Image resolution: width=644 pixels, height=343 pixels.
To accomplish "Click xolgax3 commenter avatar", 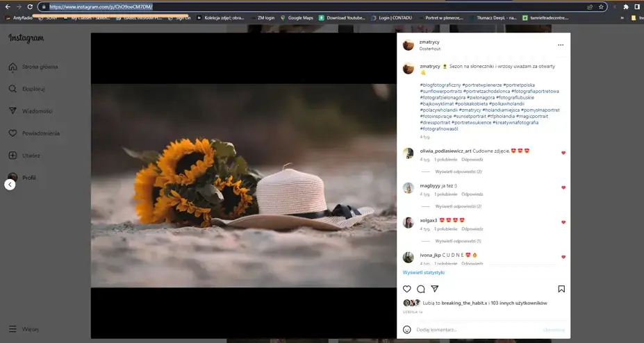I will tap(408, 223).
